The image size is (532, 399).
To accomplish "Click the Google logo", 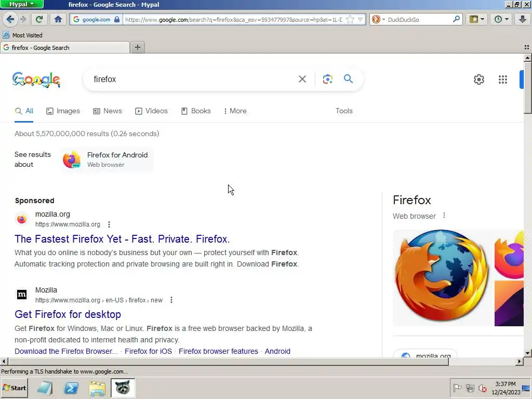I will click(x=36, y=79).
